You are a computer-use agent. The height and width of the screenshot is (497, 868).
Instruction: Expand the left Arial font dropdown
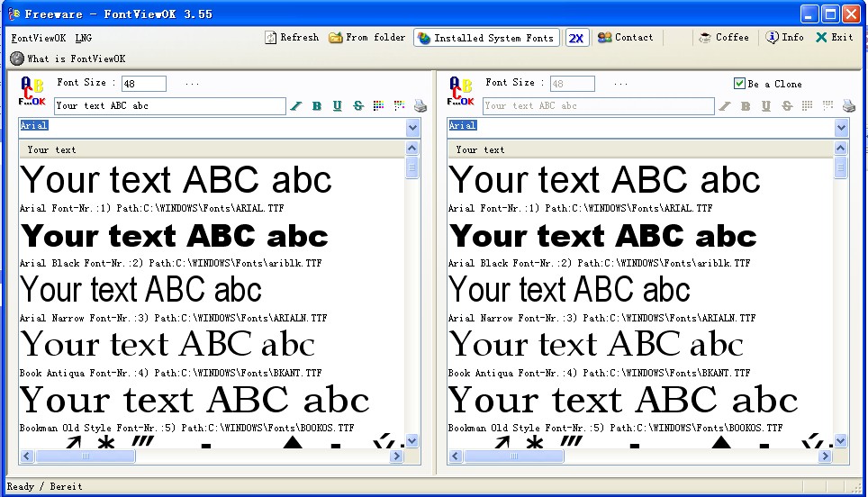click(412, 128)
